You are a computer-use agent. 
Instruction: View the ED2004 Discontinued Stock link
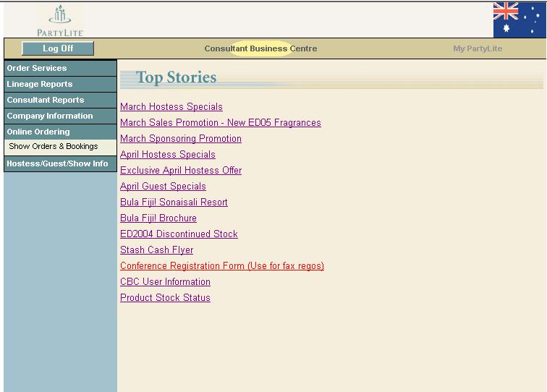[179, 234]
